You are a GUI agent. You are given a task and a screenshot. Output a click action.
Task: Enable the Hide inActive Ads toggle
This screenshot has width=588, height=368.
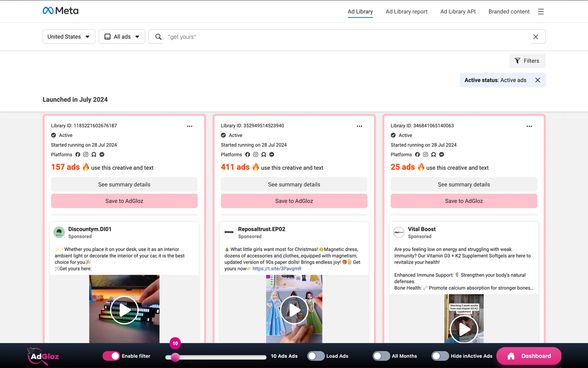pyautogui.click(x=440, y=356)
